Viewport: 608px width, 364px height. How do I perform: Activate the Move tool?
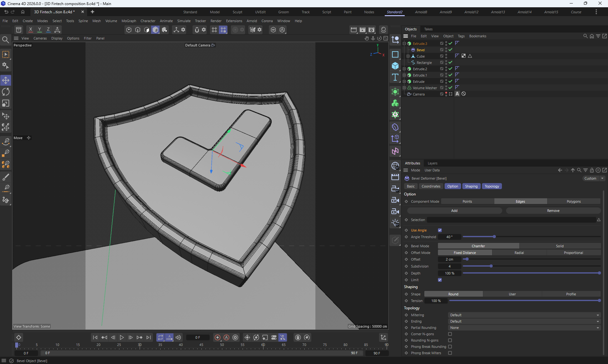6,80
